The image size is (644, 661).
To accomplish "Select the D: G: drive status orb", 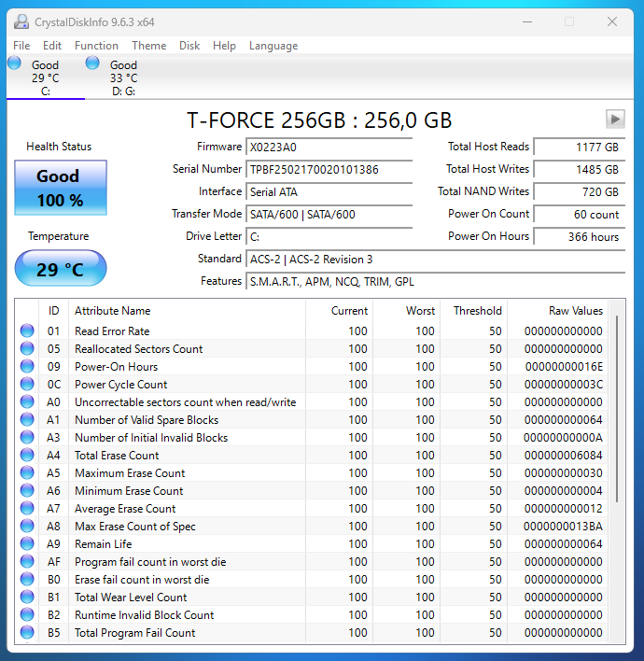I will 92,63.
